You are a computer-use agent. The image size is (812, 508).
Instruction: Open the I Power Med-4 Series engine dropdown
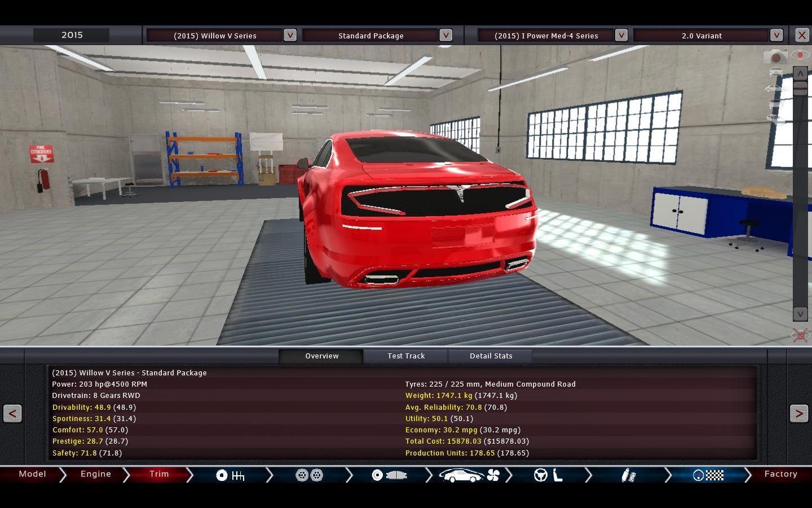(621, 35)
